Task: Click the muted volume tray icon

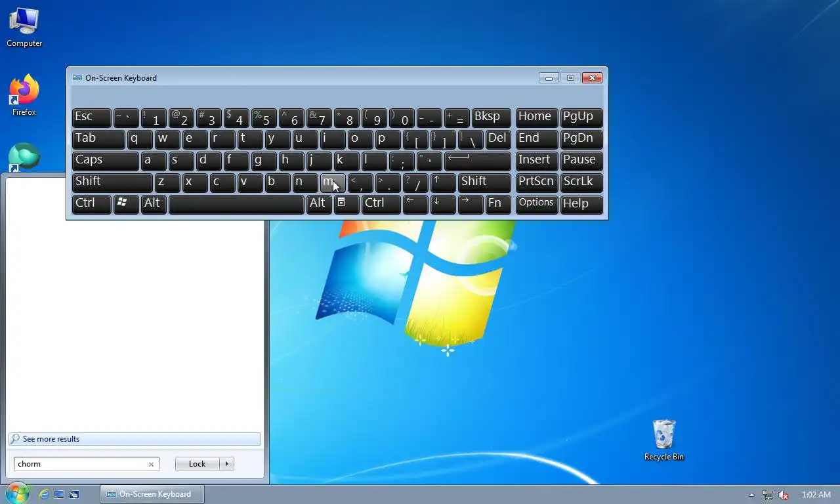Action: (x=783, y=495)
